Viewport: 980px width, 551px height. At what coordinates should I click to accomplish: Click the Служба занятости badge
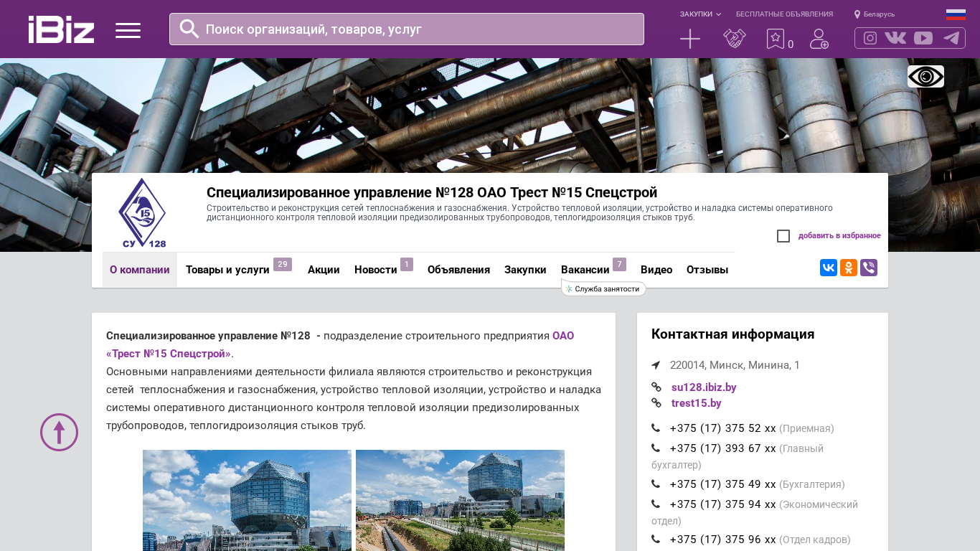click(603, 289)
